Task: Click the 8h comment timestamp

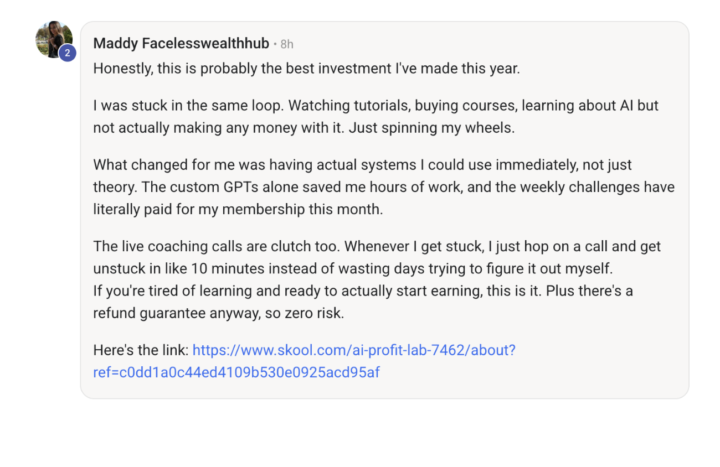Action: pyautogui.click(x=287, y=45)
